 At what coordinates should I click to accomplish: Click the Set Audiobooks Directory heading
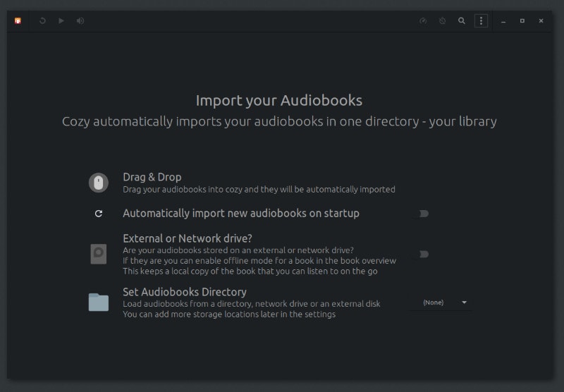pos(185,292)
